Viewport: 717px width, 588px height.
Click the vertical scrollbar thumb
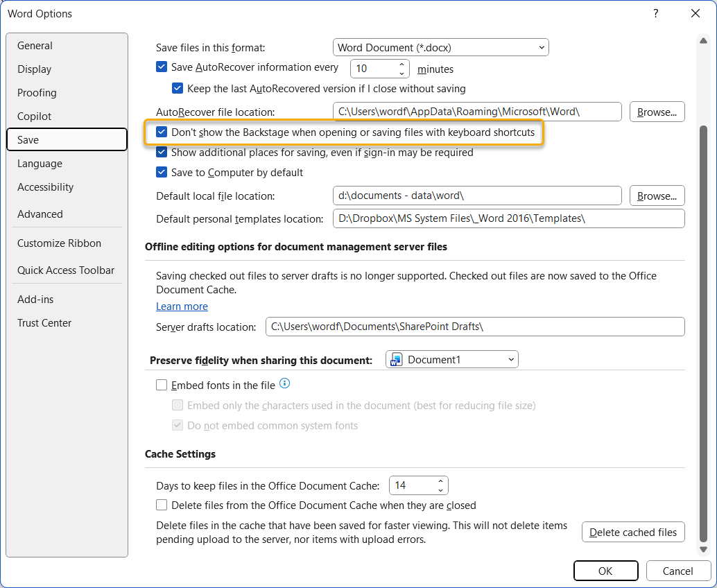tap(703, 334)
